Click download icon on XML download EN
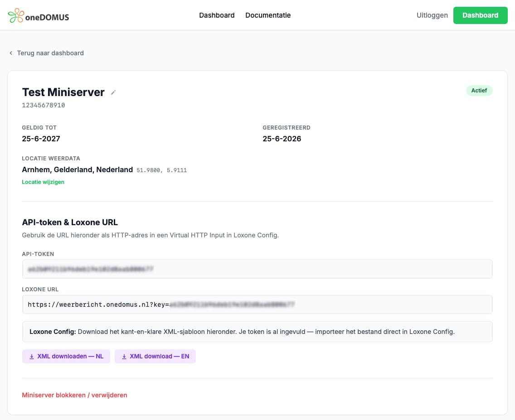 [x=124, y=357]
